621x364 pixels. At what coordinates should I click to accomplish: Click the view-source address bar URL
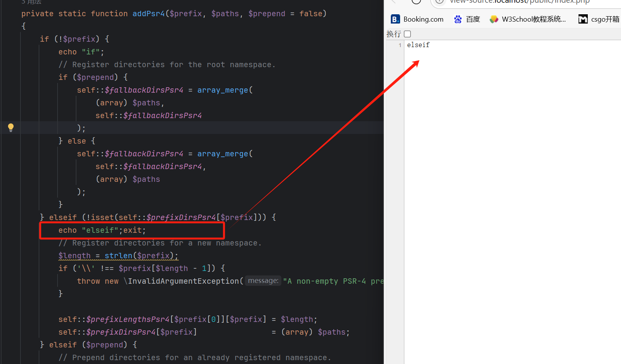point(520,2)
